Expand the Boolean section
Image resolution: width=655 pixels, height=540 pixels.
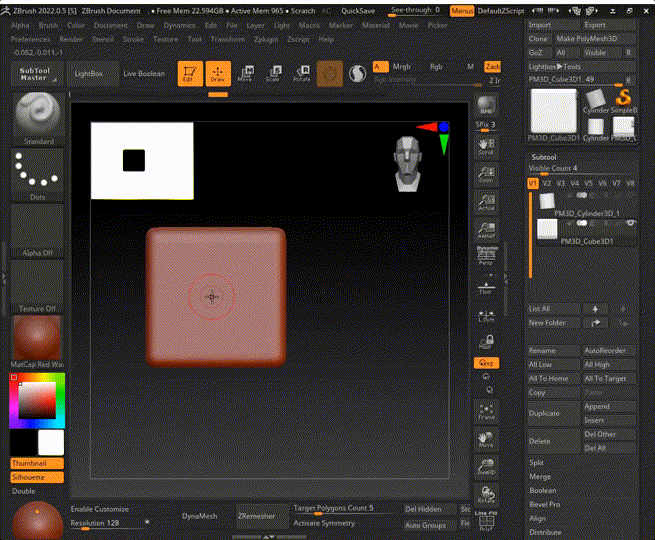click(x=543, y=491)
